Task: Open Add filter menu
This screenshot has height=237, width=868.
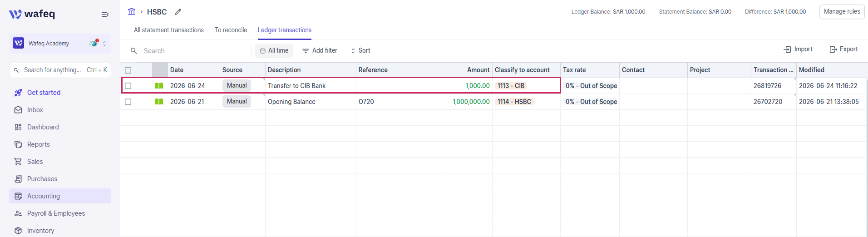Action: pyautogui.click(x=320, y=50)
